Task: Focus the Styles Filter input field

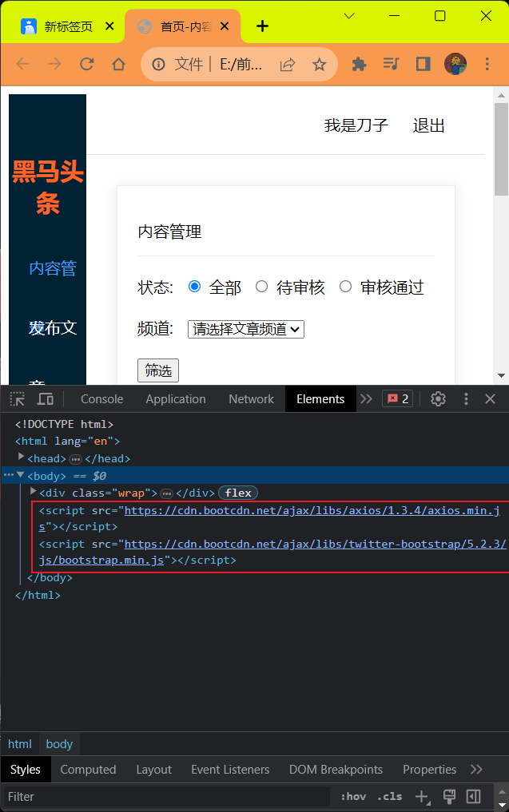Action: [x=166, y=797]
